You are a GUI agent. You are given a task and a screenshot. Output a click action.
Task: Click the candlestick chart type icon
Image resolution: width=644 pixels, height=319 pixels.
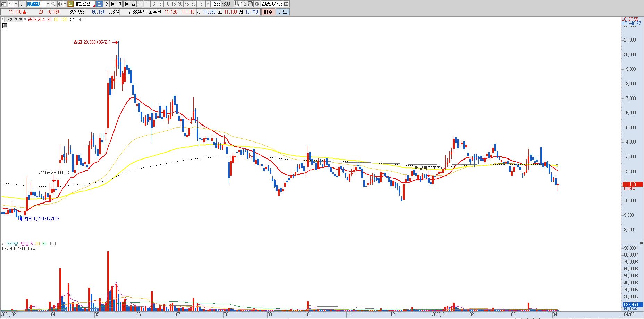pyautogui.click(x=237, y=4)
